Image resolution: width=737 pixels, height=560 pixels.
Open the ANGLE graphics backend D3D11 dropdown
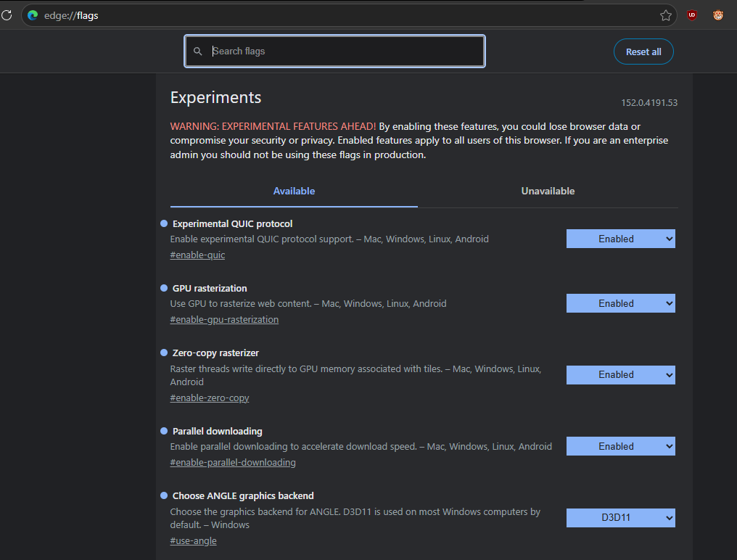620,518
